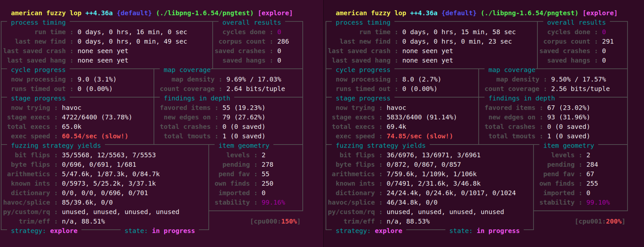
Task: Select map density 9.69% / 17.03%
Action: pos(254,79)
